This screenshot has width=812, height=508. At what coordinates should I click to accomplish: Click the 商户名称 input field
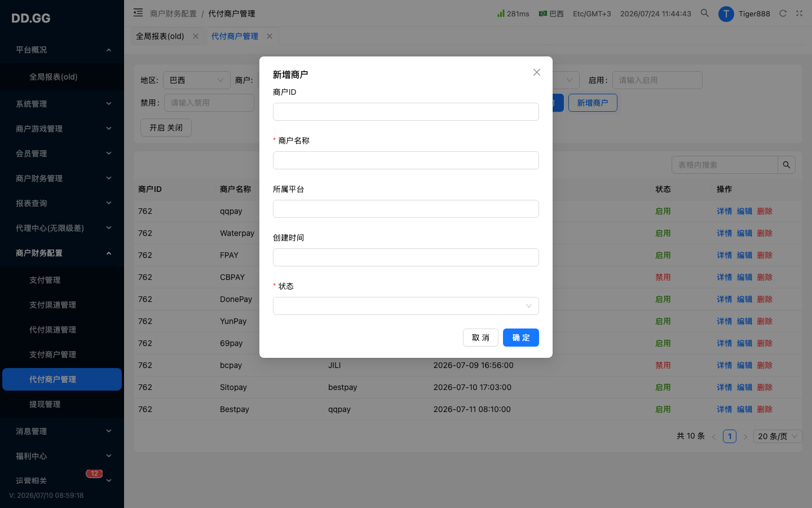click(406, 160)
